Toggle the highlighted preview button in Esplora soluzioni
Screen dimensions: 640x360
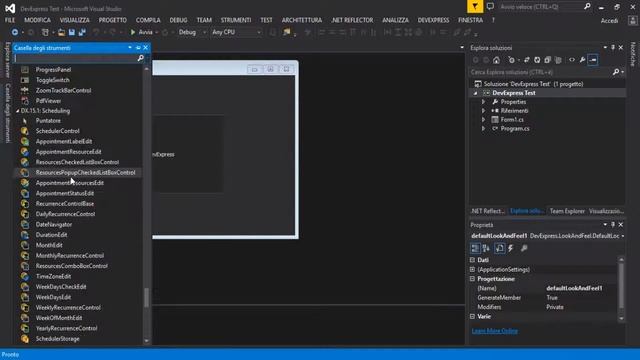click(593, 60)
